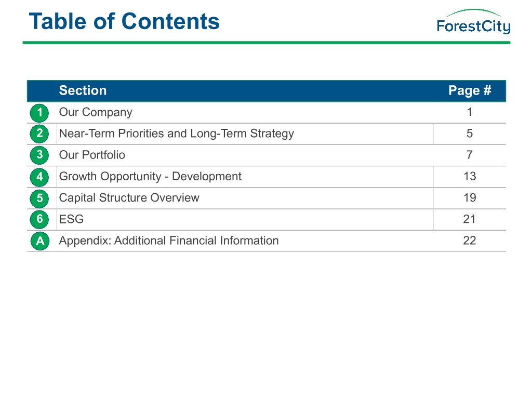Open Capital Structure Overview section
The height and width of the screenshot is (399, 532).
tap(129, 198)
